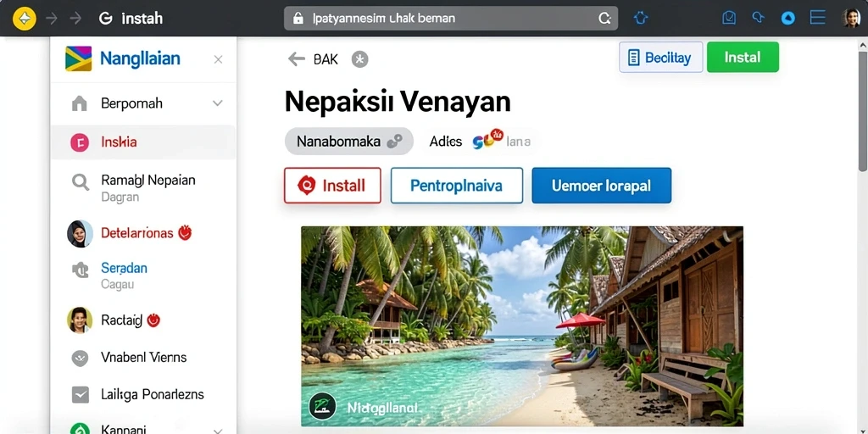868x434 pixels.
Task: Click the red badge next to Ractaigl
Action: coord(153,320)
